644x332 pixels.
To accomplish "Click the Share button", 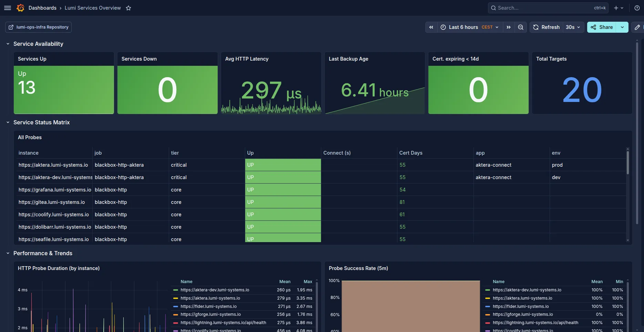I will pyautogui.click(x=602, y=27).
